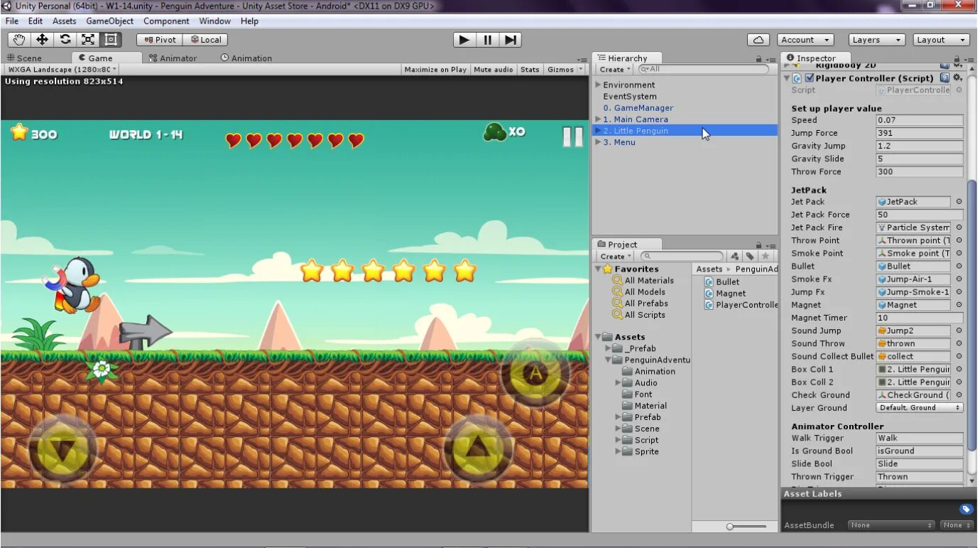This screenshot has height=548, width=980.
Task: Switch to the Scene tab
Action: (26, 58)
